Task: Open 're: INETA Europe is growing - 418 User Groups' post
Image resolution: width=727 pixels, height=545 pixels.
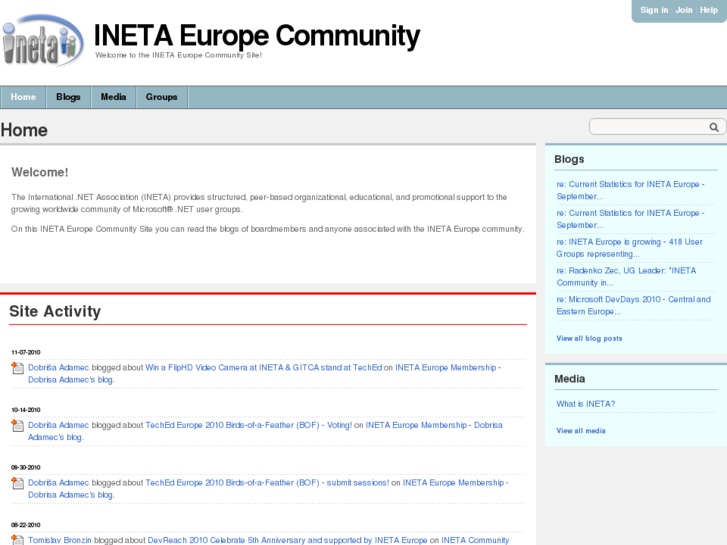Action: (x=630, y=248)
